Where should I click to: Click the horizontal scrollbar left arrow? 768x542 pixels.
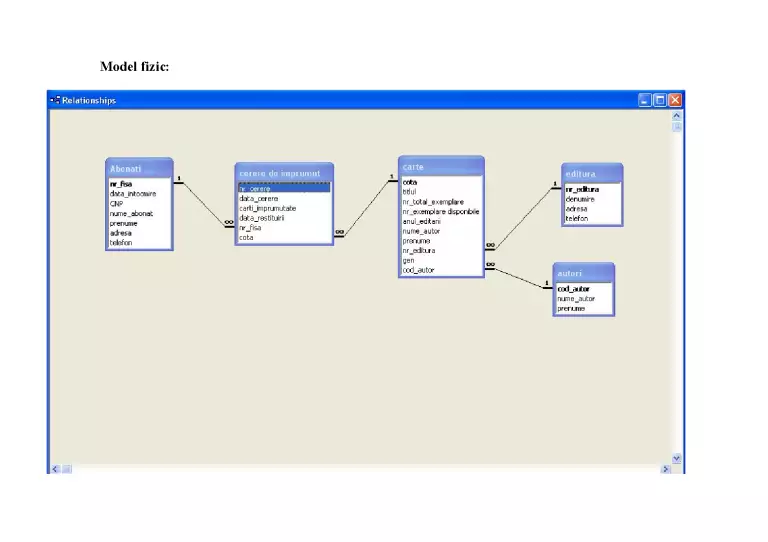55,469
